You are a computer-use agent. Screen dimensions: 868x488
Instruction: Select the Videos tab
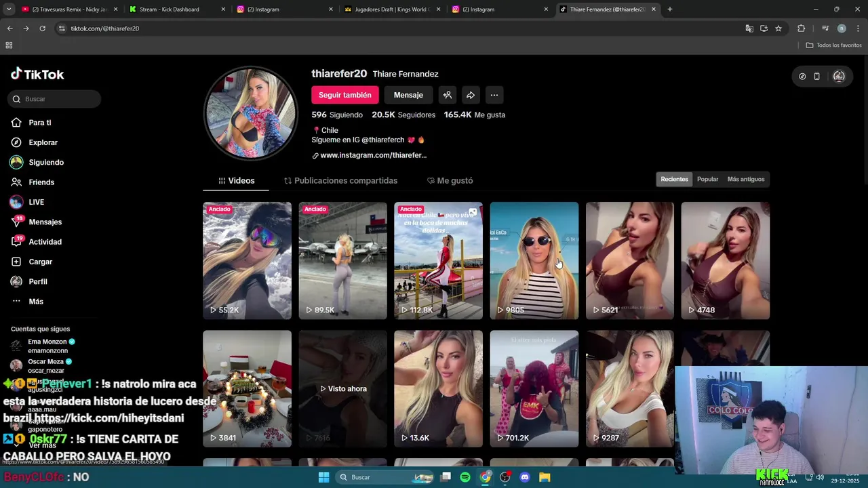236,181
